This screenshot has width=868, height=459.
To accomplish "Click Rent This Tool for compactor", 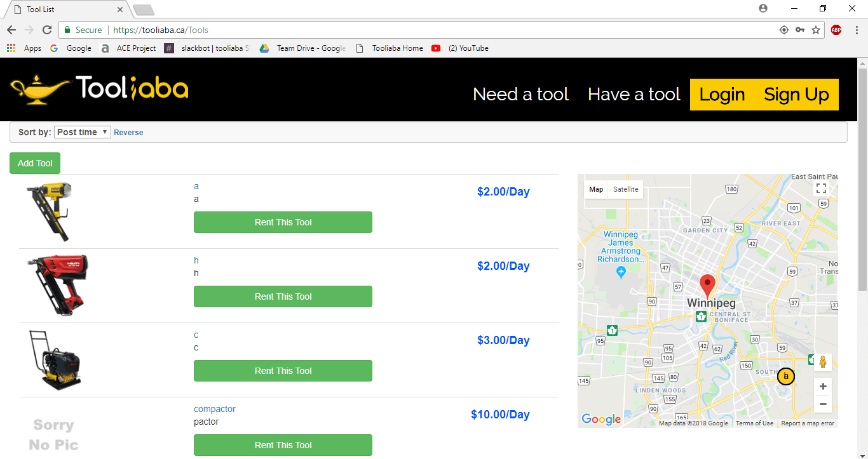I will (283, 445).
